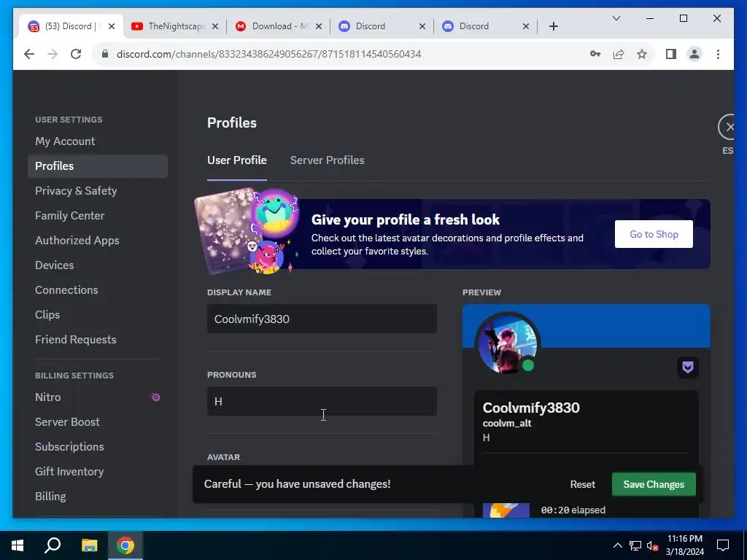This screenshot has width=747, height=560.
Task: Open the taskbar clock and date
Action: 684,545
